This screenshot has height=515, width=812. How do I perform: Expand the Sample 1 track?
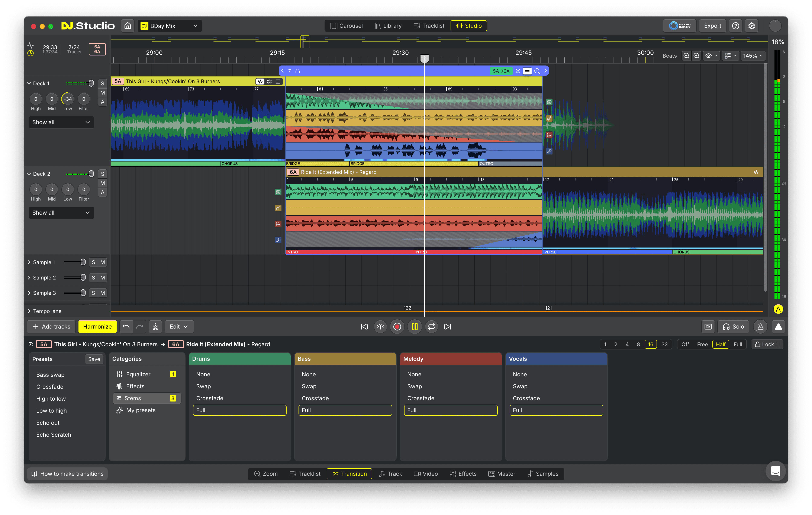29,262
